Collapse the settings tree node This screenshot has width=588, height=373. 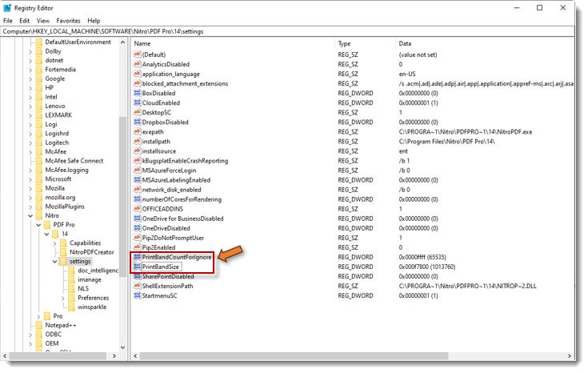tap(54, 261)
